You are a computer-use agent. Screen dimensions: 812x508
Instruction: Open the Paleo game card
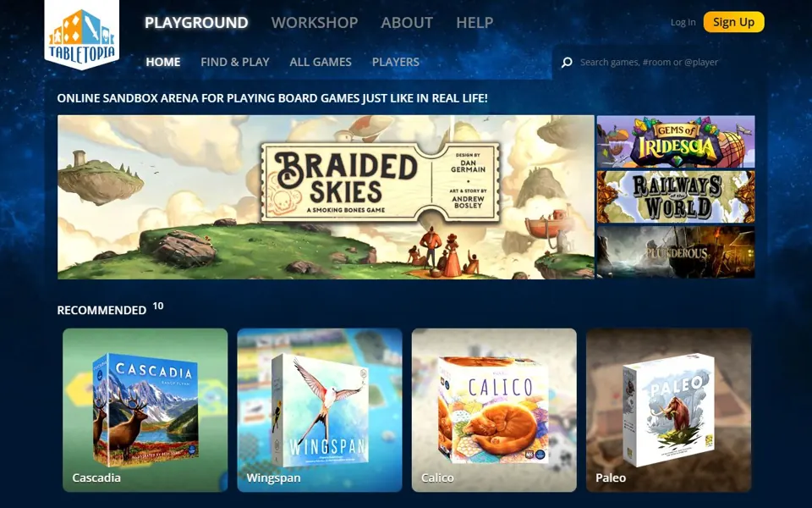click(668, 410)
